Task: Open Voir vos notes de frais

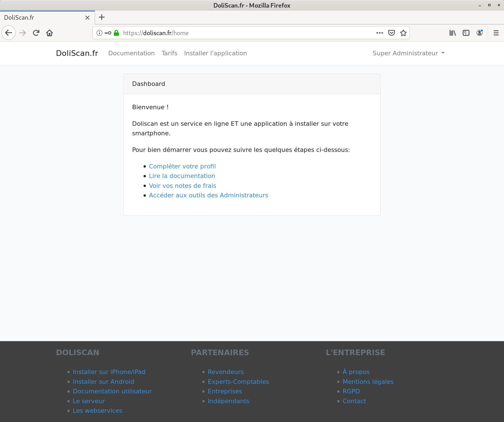Action: [182, 186]
